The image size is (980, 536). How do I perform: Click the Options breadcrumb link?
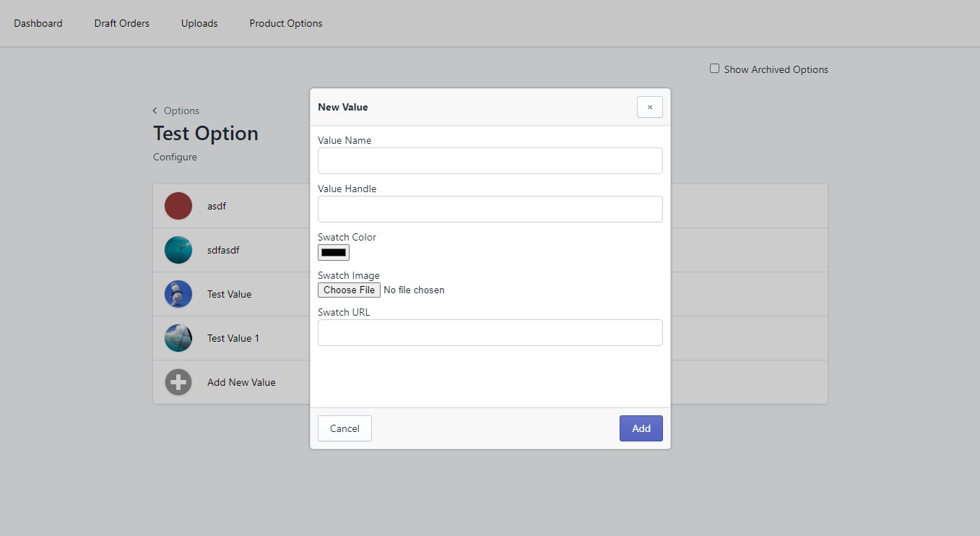[181, 111]
